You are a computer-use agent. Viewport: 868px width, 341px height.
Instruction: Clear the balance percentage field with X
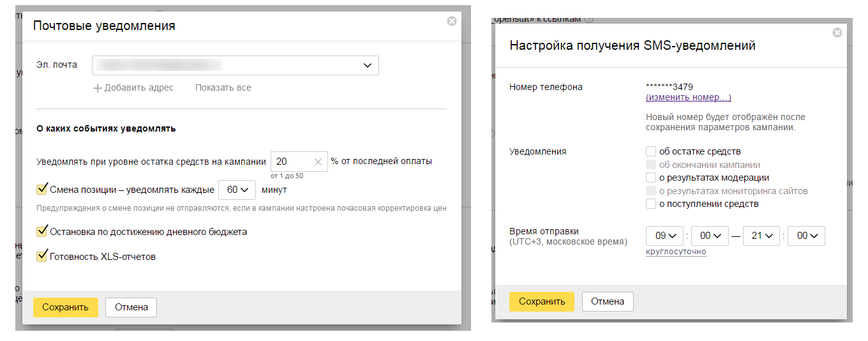(x=318, y=162)
